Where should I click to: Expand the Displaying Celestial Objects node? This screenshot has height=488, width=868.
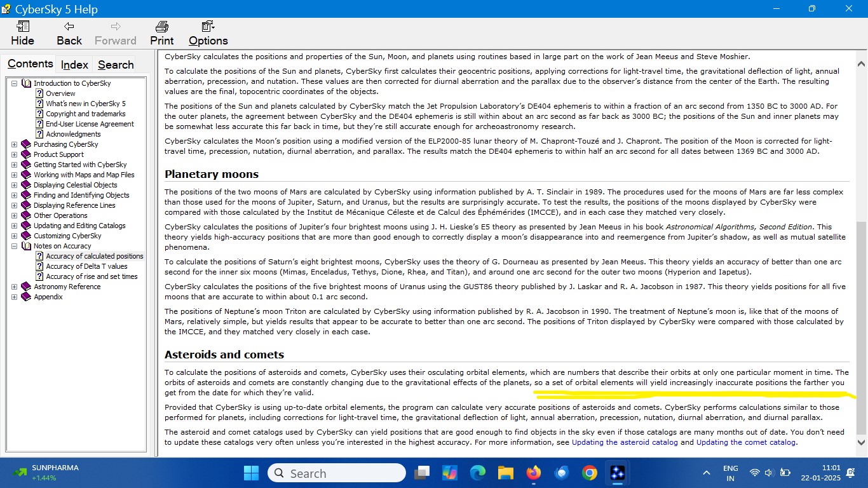click(14, 185)
